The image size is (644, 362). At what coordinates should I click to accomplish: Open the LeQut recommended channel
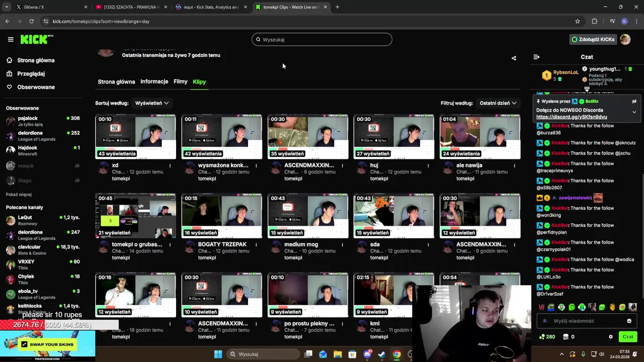[43, 220]
